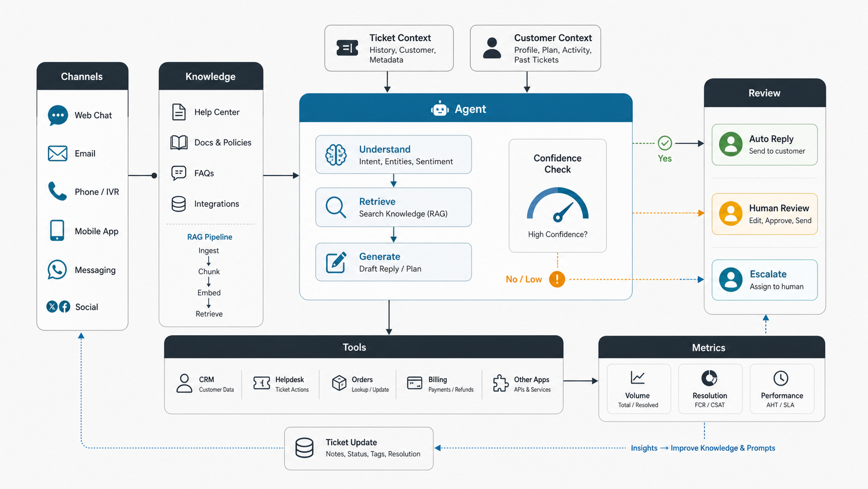The height and width of the screenshot is (489, 868).
Task: Click the Facebook social icon
Action: coord(64,307)
